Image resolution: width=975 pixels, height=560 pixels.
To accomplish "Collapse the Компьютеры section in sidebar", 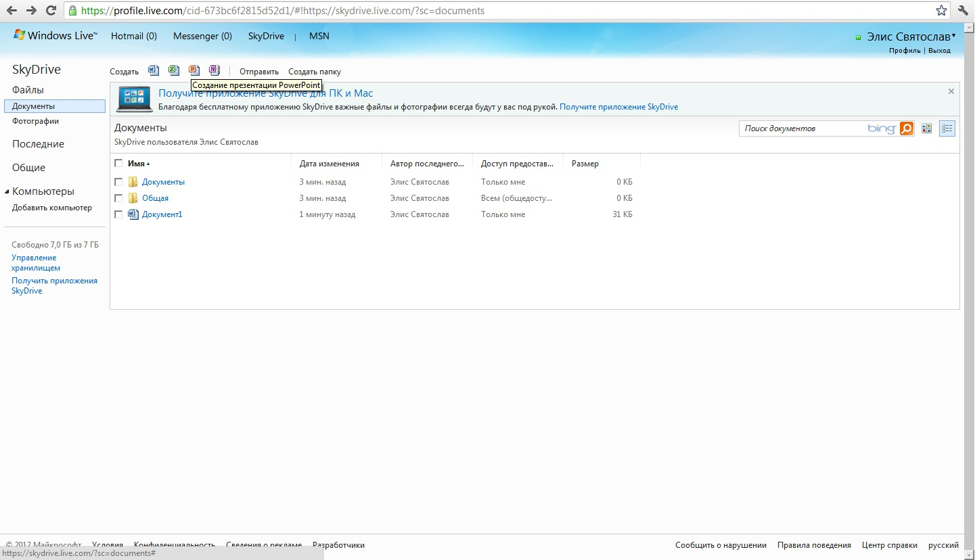I will tap(7, 191).
